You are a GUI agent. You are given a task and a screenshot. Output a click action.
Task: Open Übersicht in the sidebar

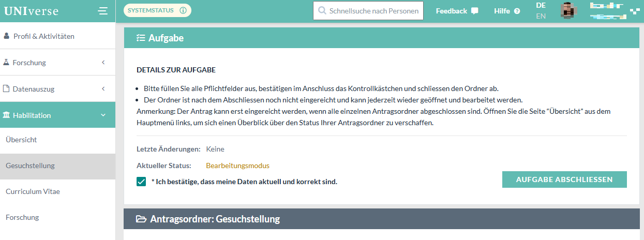[21, 140]
